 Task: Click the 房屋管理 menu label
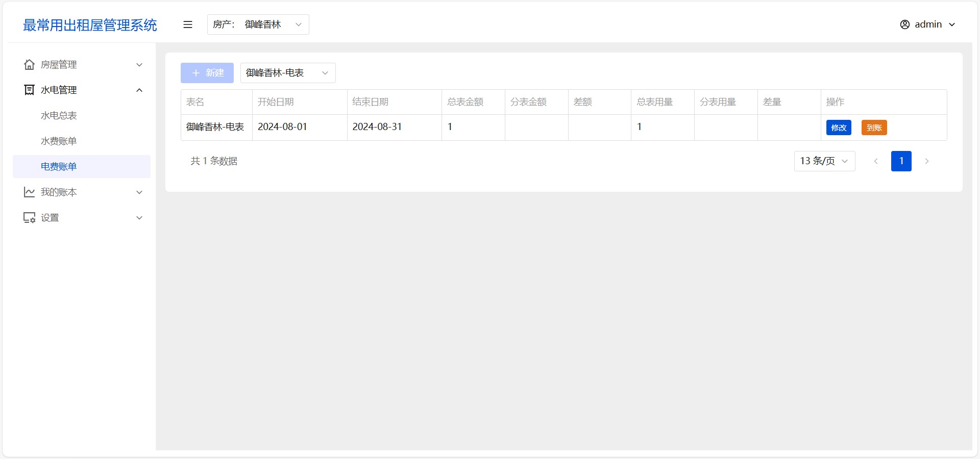tap(59, 65)
